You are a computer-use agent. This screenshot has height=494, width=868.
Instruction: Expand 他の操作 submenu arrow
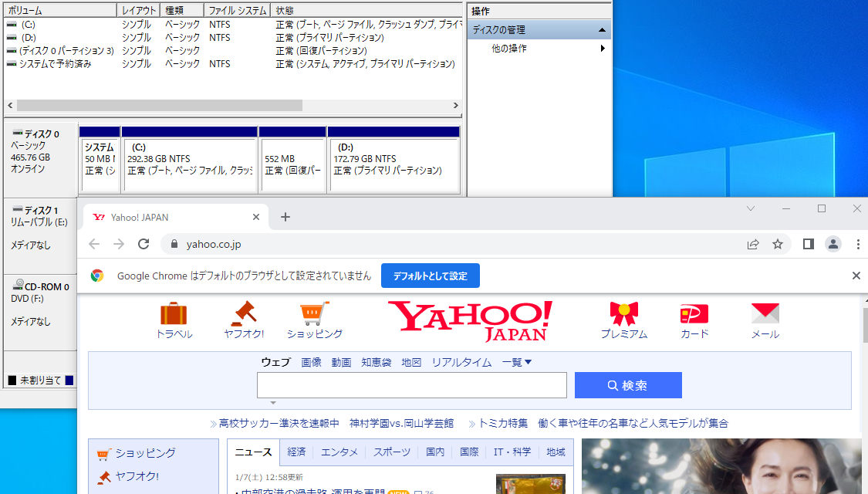pyautogui.click(x=603, y=48)
